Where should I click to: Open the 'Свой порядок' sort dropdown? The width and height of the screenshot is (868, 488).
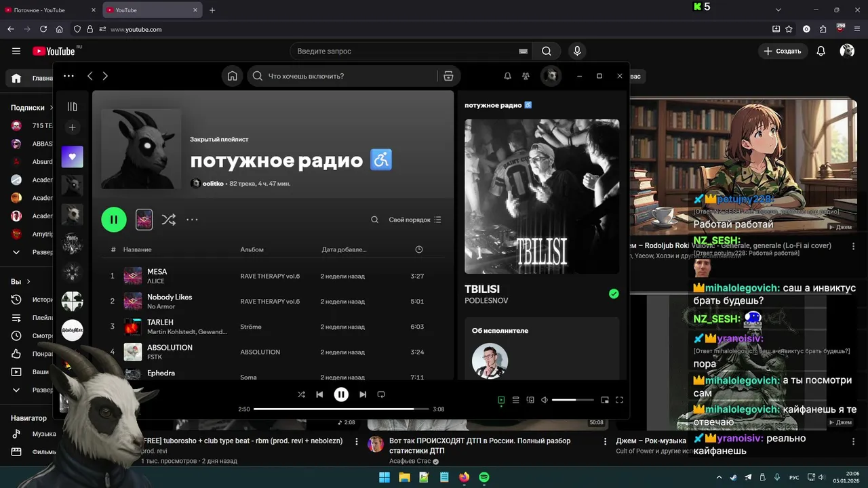coord(415,220)
